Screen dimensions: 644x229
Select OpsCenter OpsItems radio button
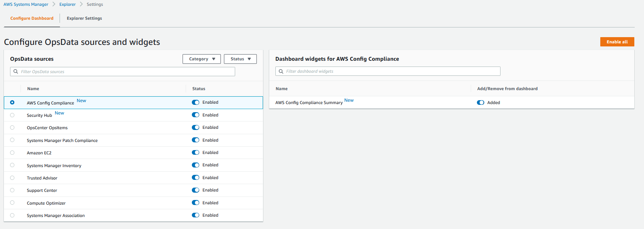click(x=12, y=128)
